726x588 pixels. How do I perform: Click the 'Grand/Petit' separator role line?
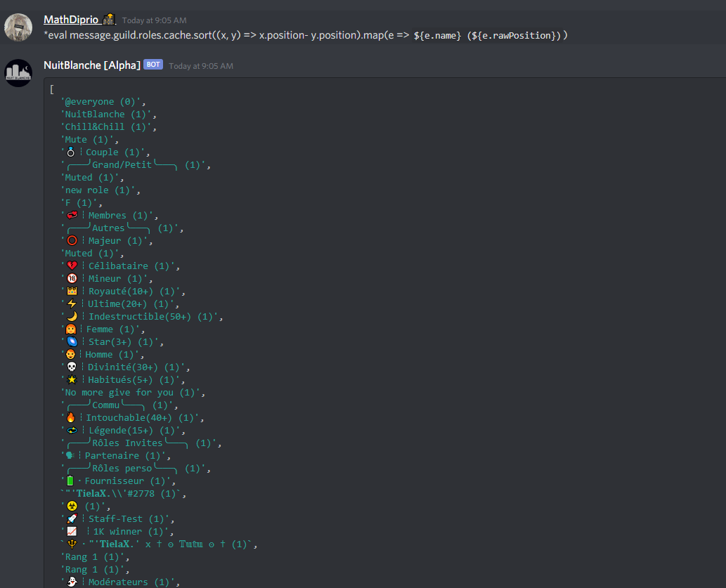coord(136,165)
